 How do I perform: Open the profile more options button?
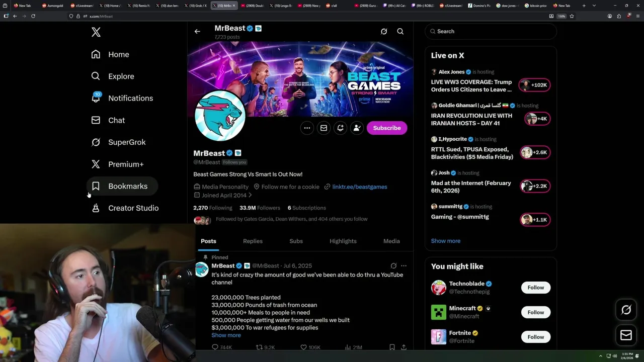(x=307, y=128)
